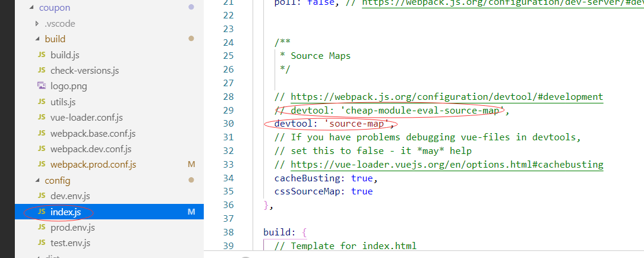This screenshot has height=258, width=644.
Task: Click JS icon beside check-versions.js
Action: 42,70
